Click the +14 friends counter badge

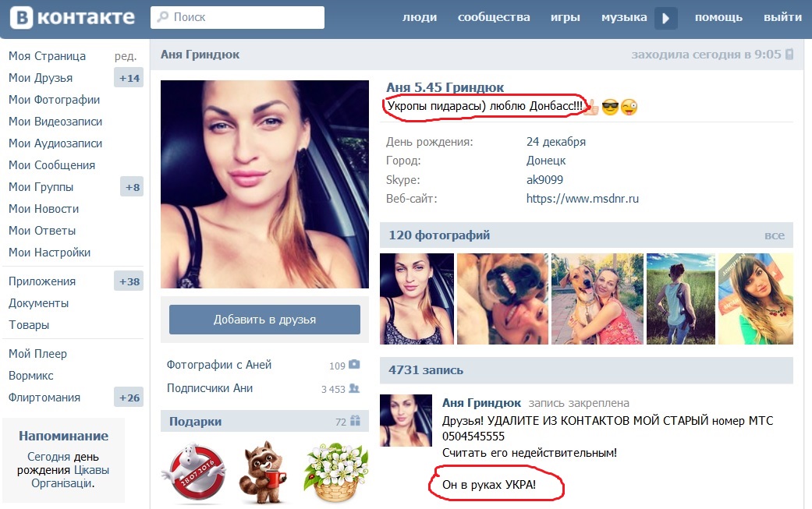[129, 78]
